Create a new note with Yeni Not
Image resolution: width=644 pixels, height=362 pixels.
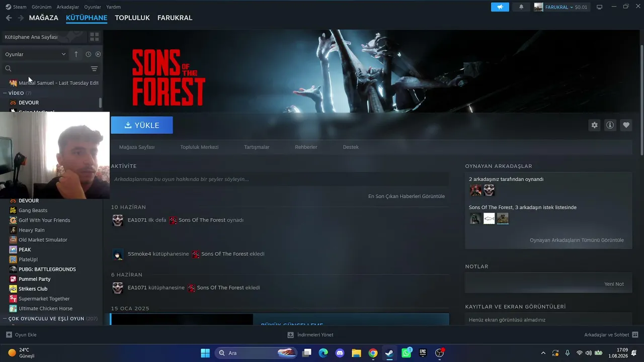[x=614, y=284]
